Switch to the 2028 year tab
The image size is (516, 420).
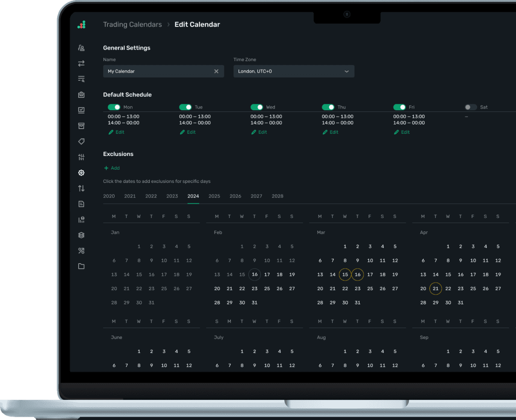click(x=277, y=196)
